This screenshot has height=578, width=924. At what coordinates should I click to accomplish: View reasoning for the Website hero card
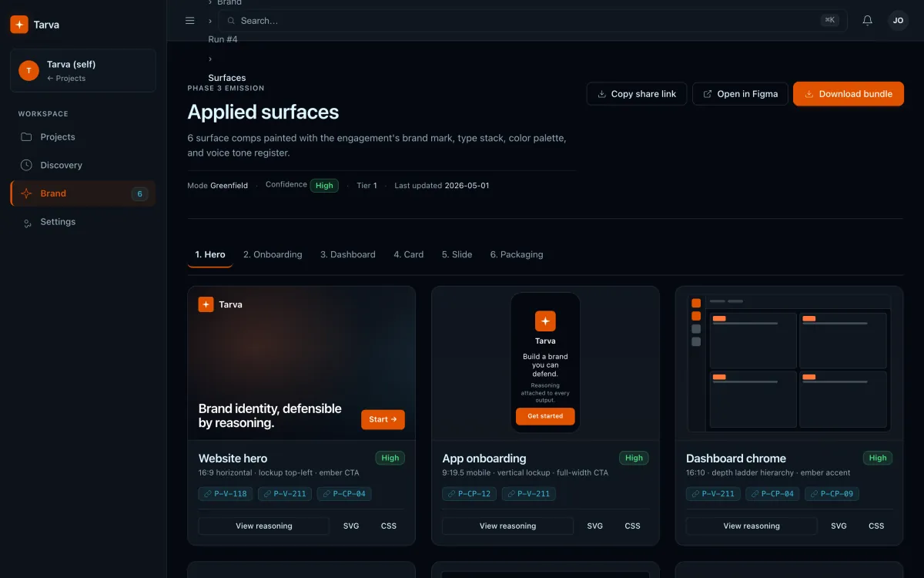pyautogui.click(x=264, y=526)
